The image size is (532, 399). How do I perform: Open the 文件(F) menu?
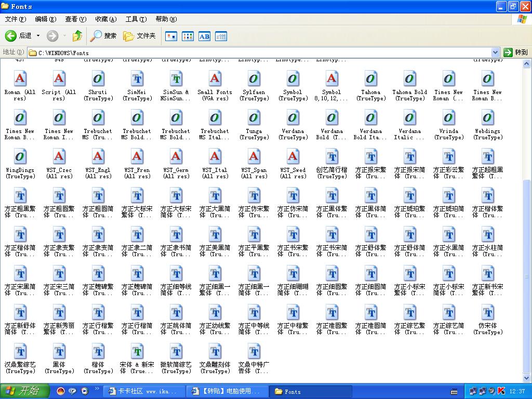tap(15, 19)
